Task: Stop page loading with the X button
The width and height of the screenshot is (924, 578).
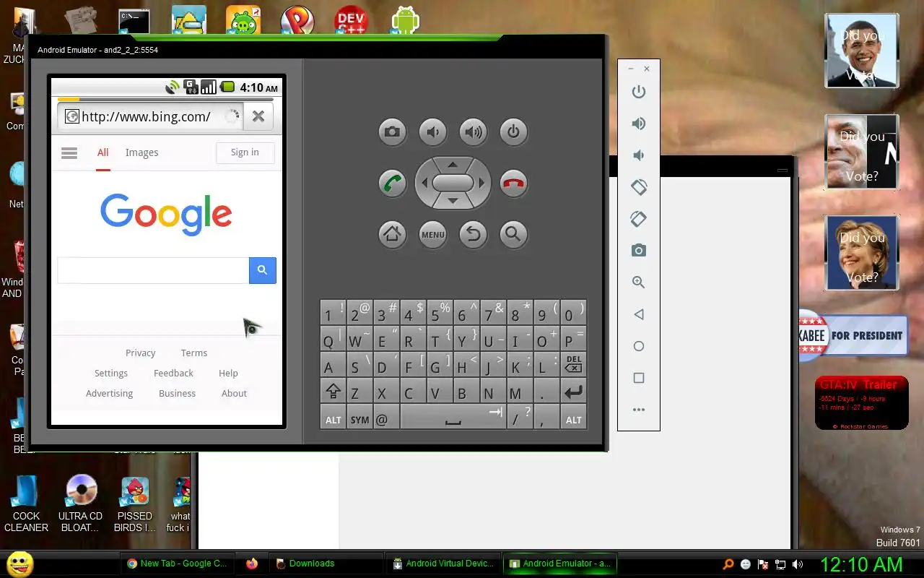Action: (258, 116)
